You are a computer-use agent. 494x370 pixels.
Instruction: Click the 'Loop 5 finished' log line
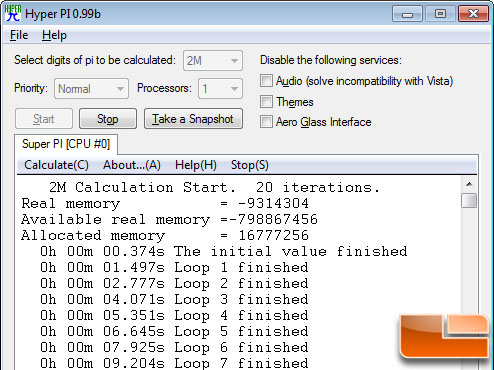coord(174,332)
